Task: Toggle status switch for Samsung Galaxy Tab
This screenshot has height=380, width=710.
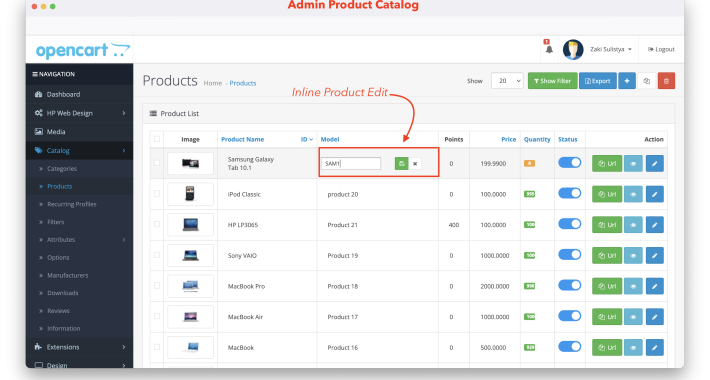Action: [x=569, y=163]
